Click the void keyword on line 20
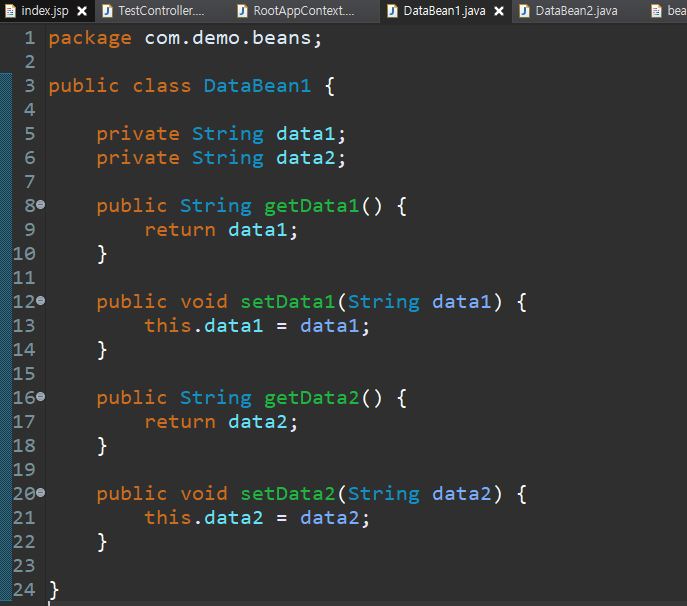 204,494
